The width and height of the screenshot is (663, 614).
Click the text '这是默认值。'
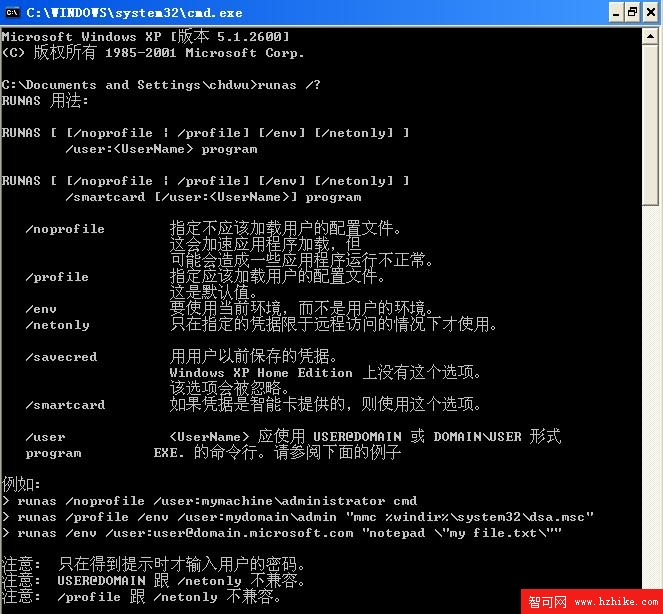point(214,293)
